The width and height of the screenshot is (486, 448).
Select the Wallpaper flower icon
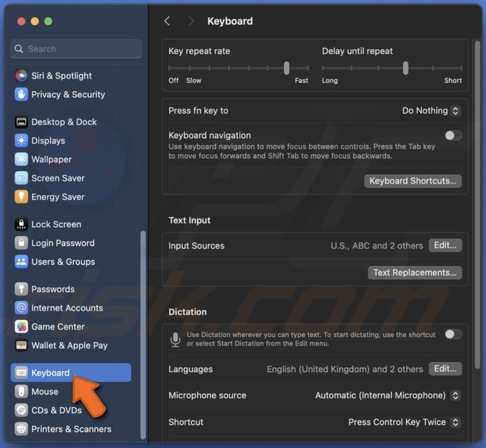[x=21, y=159]
